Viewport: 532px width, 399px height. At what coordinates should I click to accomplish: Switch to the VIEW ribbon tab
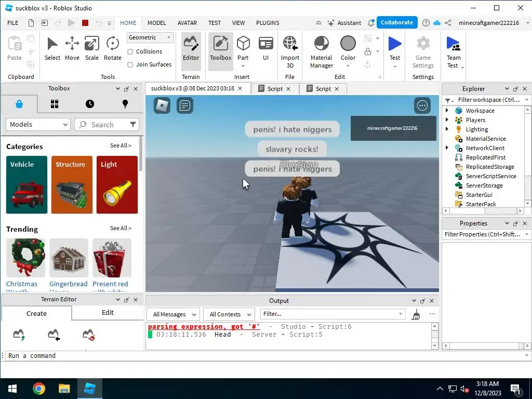coord(238,23)
